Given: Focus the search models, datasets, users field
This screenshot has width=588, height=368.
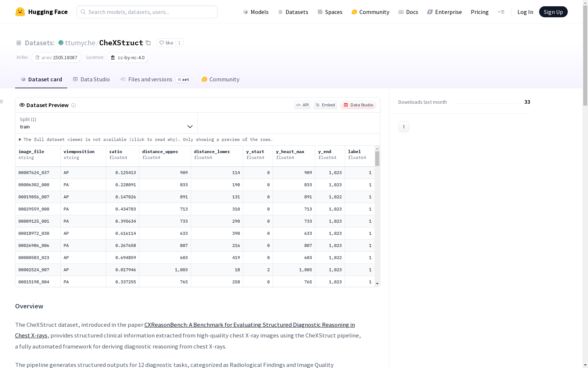Looking at the screenshot, I should pyautogui.click(x=147, y=12).
